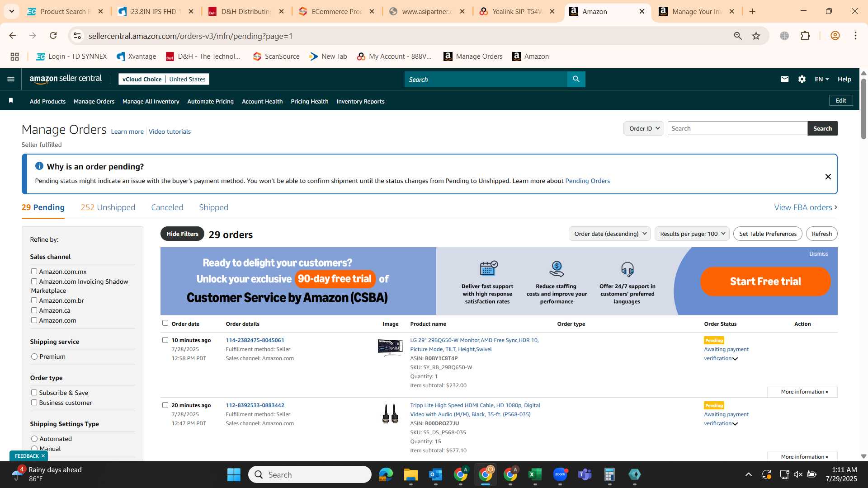Open Microsoft Teams from the taskbar

(x=585, y=474)
